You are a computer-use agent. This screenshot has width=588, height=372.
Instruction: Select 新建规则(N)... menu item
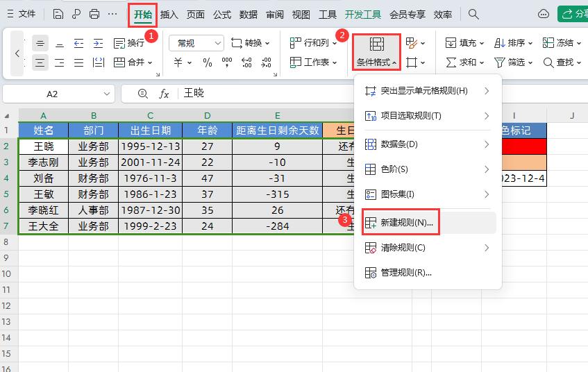[428, 223]
